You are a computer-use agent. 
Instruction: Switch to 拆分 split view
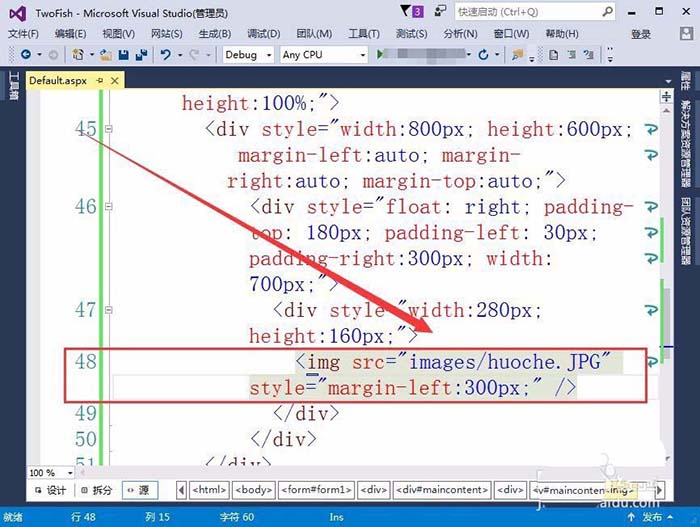point(96,490)
